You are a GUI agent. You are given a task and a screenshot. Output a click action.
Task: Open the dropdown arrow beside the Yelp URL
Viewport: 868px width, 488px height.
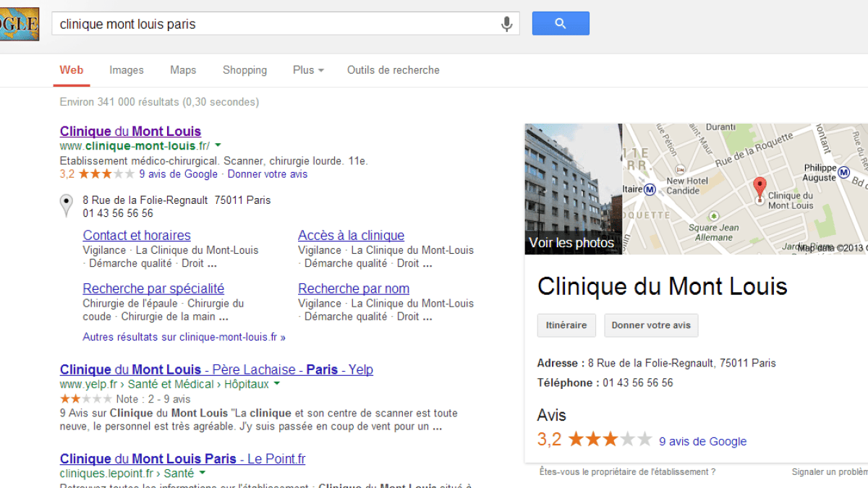point(277,384)
